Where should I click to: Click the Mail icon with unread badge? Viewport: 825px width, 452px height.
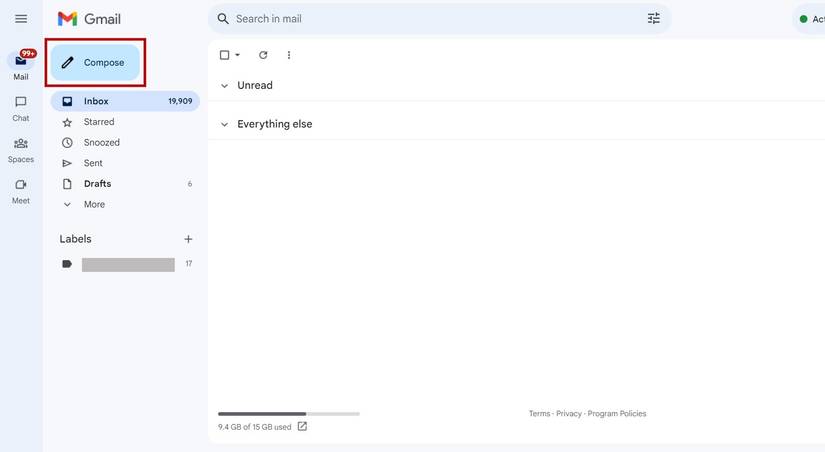21,63
